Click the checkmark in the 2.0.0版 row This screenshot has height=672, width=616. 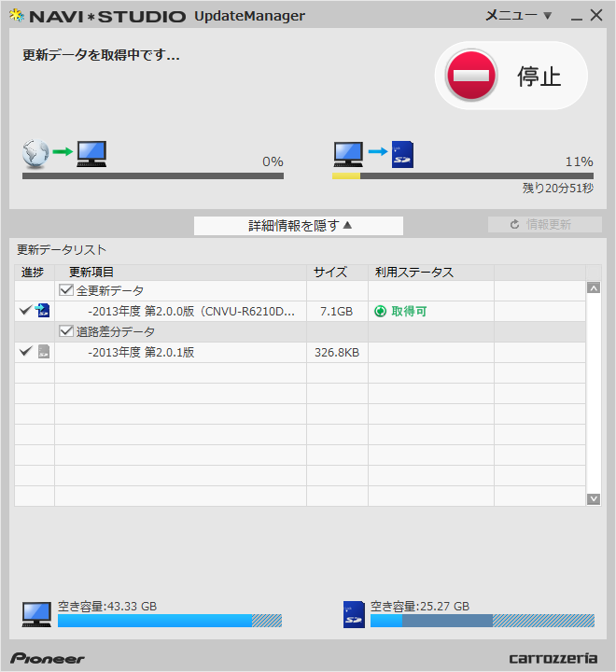(26, 310)
